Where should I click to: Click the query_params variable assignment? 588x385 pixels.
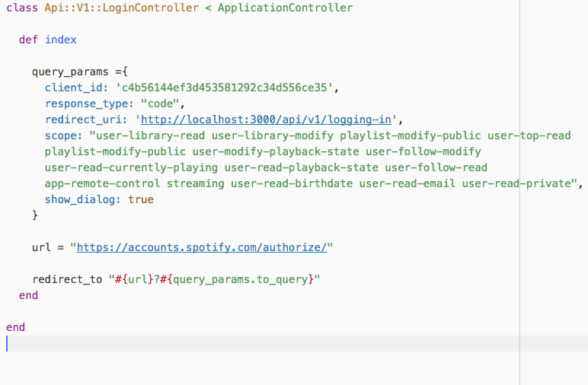click(70, 72)
